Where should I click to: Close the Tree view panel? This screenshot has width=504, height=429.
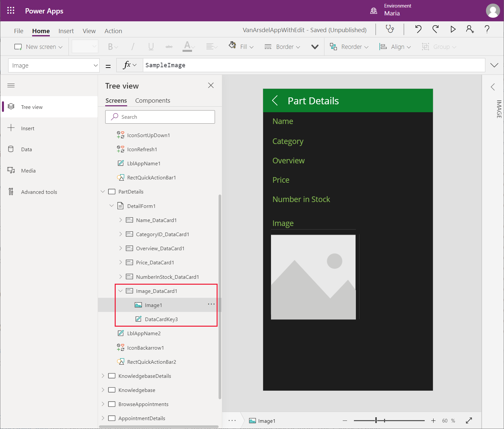point(211,86)
